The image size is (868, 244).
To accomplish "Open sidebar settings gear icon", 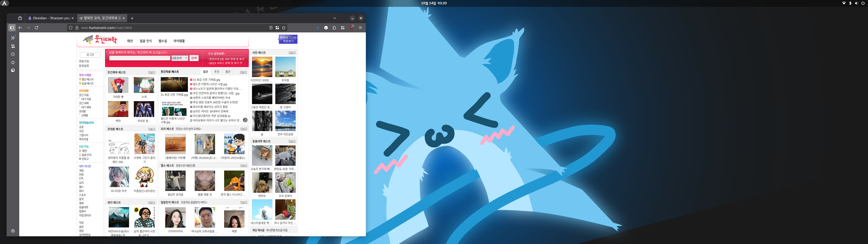I will point(13,231).
